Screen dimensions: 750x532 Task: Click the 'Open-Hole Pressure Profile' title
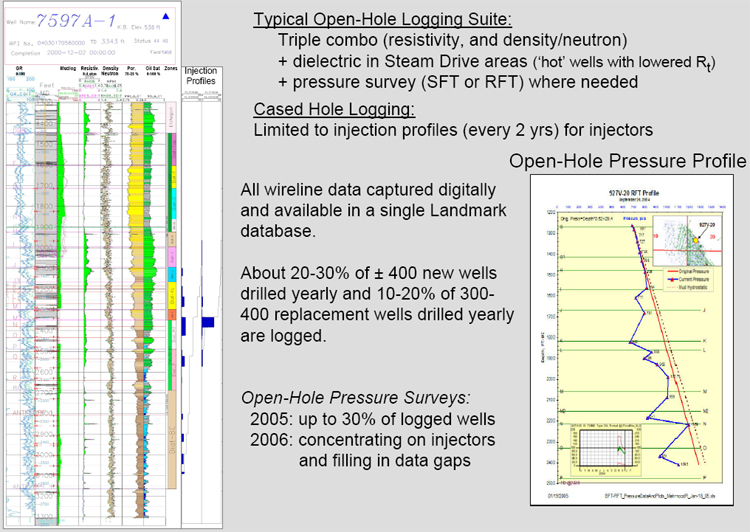click(x=628, y=161)
